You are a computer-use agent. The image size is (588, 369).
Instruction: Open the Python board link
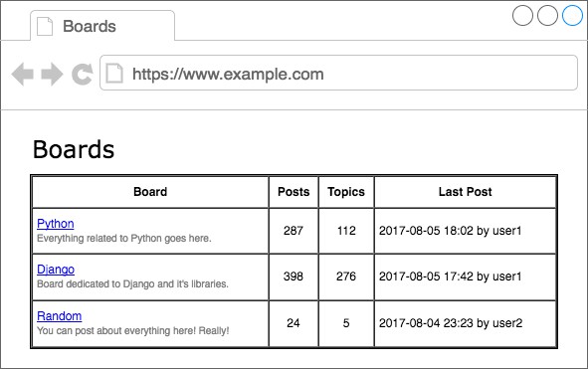pos(56,224)
